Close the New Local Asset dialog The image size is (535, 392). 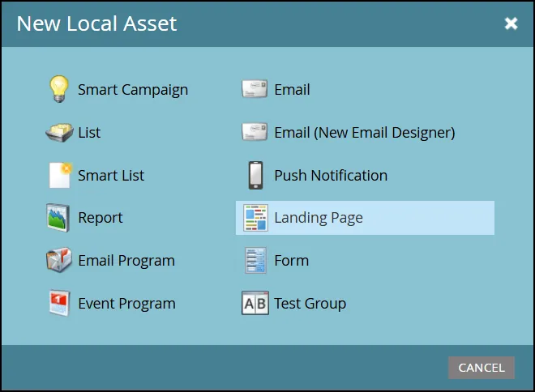(x=511, y=23)
